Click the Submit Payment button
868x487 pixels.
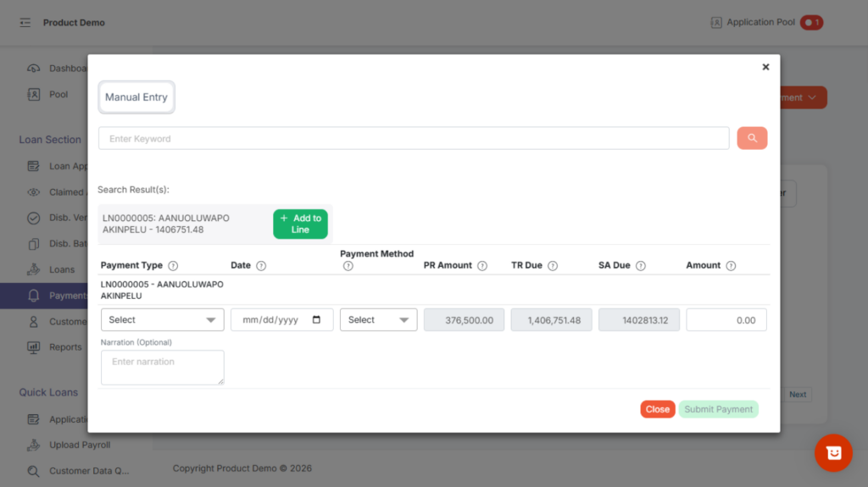tap(718, 409)
